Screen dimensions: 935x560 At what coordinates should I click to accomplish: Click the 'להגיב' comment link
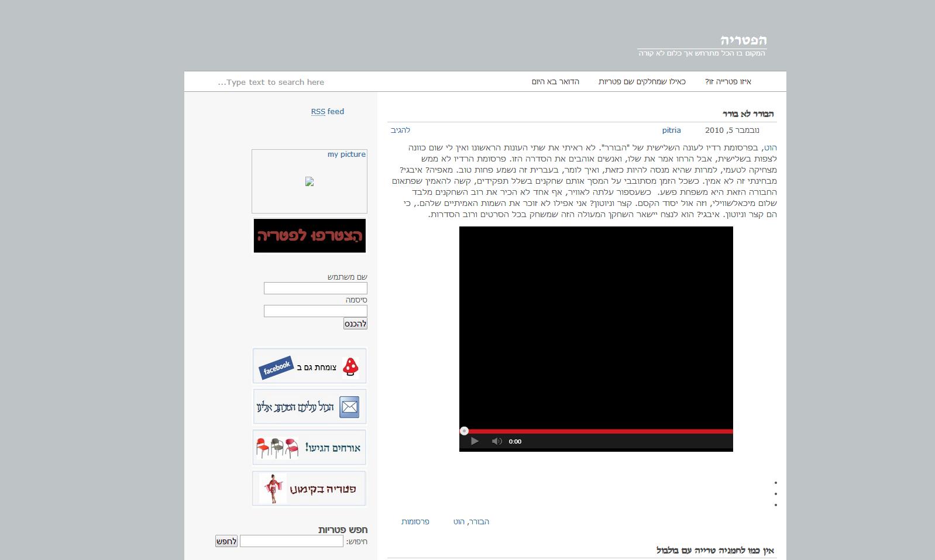[400, 130]
